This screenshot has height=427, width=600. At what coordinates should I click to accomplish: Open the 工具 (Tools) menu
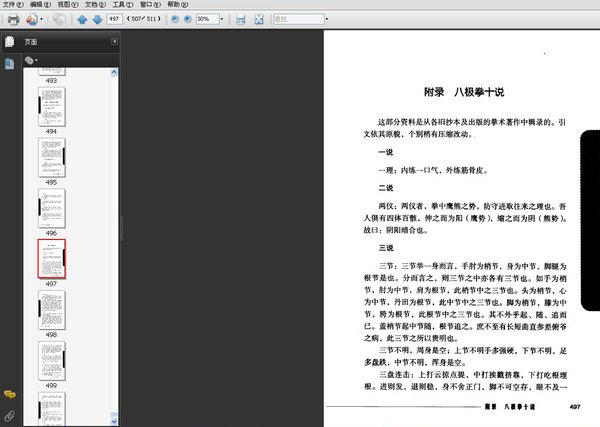click(123, 5)
